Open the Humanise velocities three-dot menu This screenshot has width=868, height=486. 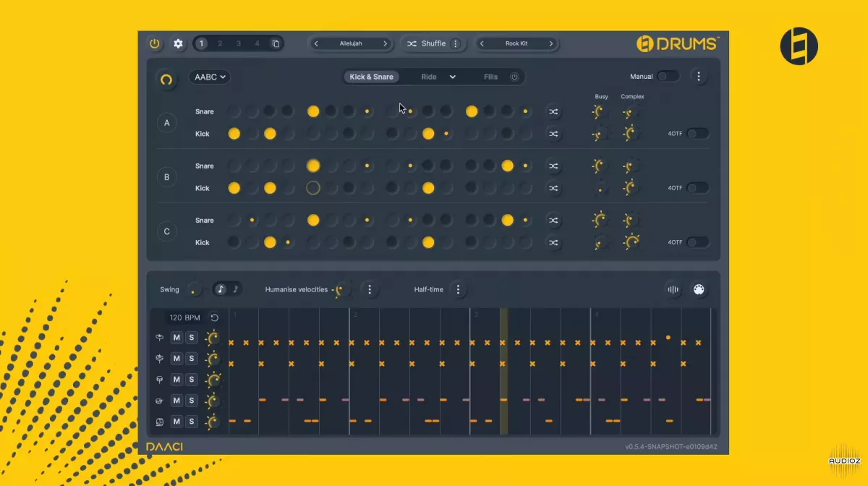click(x=370, y=290)
